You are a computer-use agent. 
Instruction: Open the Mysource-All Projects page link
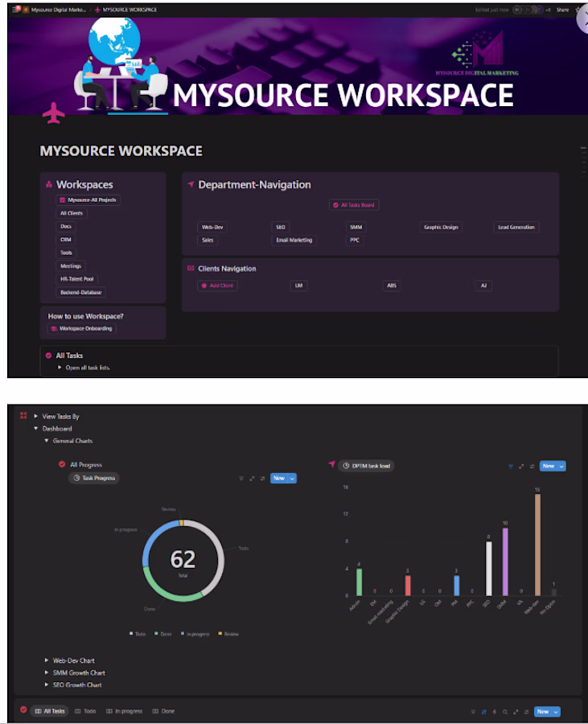(88, 200)
